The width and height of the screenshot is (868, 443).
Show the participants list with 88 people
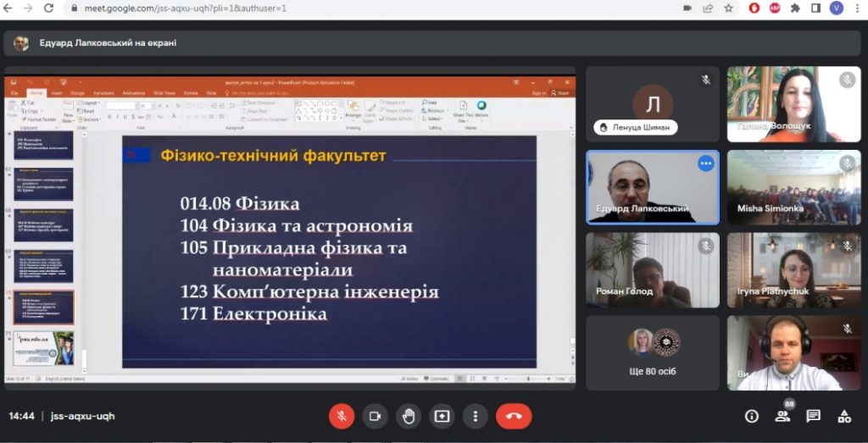782,415
